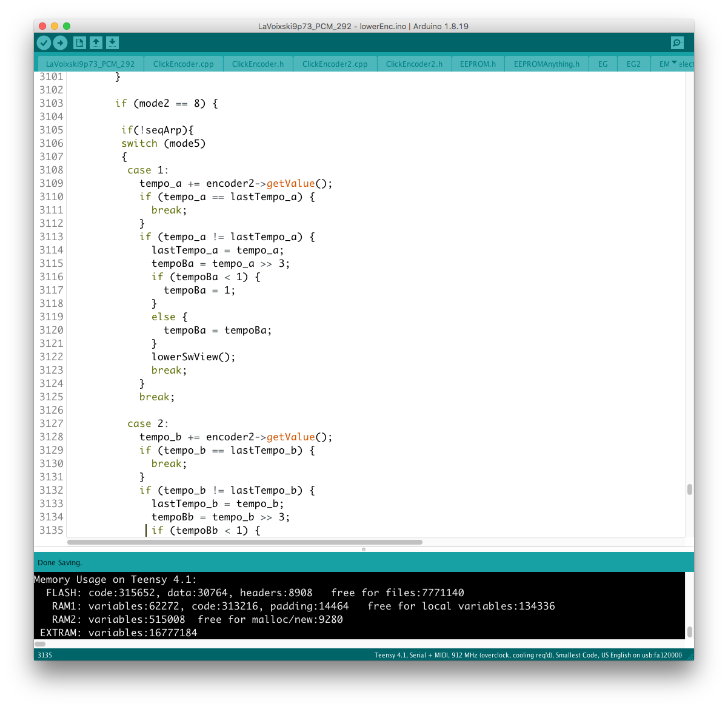This screenshot has width=728, height=709.
Task: Switch to ClickEncoder2.h tab
Action: pyautogui.click(x=414, y=64)
